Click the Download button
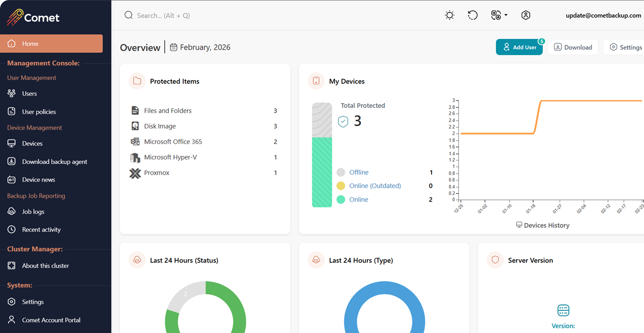 573,47
